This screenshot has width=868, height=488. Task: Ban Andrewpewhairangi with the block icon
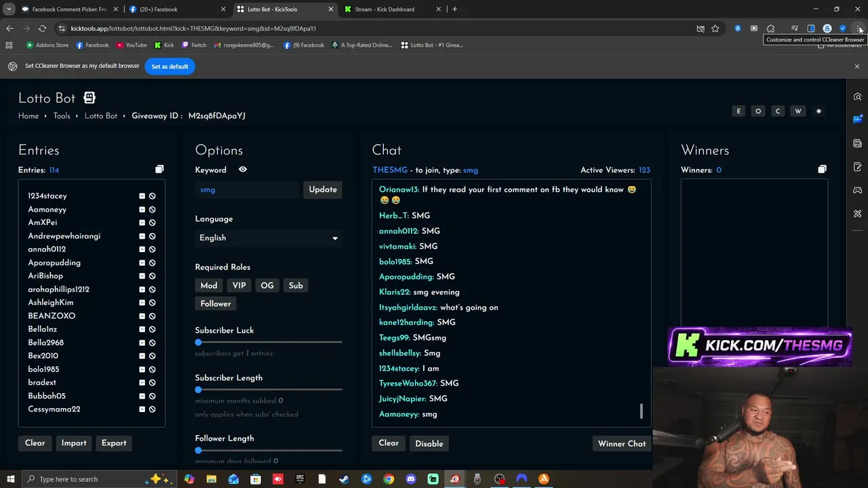153,236
